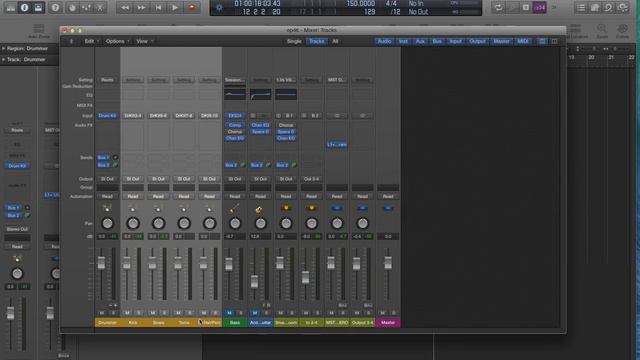Switch mixer to Single view

tap(294, 41)
